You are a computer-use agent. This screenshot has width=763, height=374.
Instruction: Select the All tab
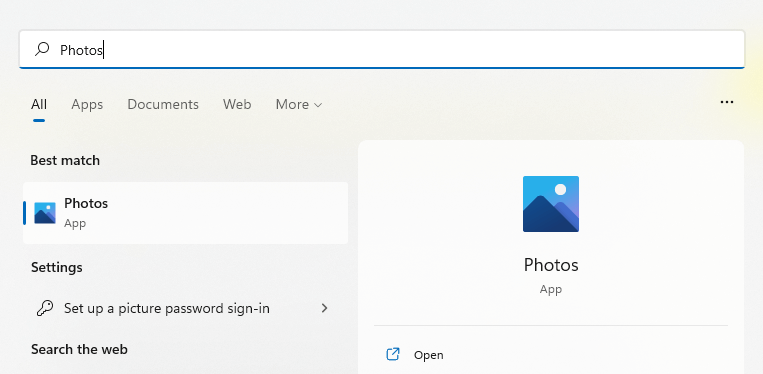pyautogui.click(x=39, y=105)
